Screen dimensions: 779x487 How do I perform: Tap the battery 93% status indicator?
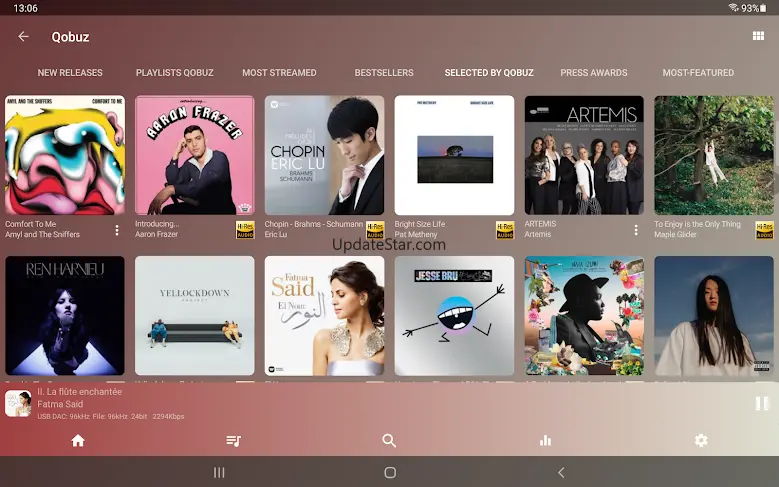pyautogui.click(x=754, y=8)
